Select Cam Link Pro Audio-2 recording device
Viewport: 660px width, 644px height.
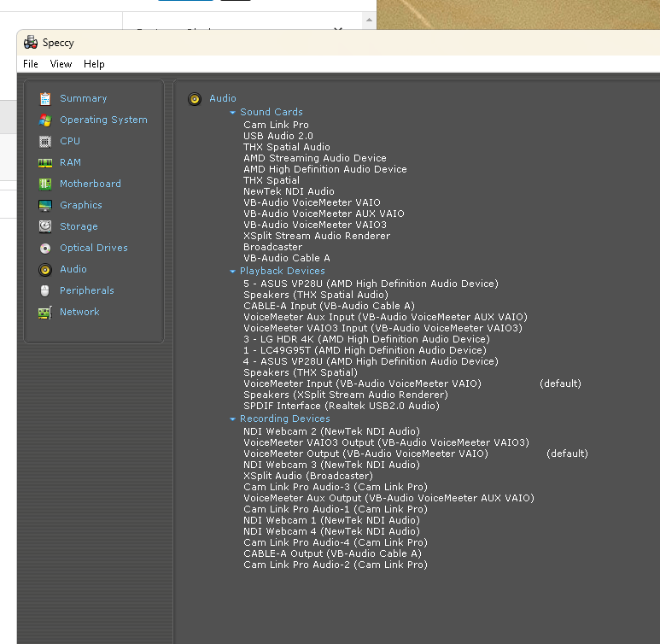click(x=336, y=565)
